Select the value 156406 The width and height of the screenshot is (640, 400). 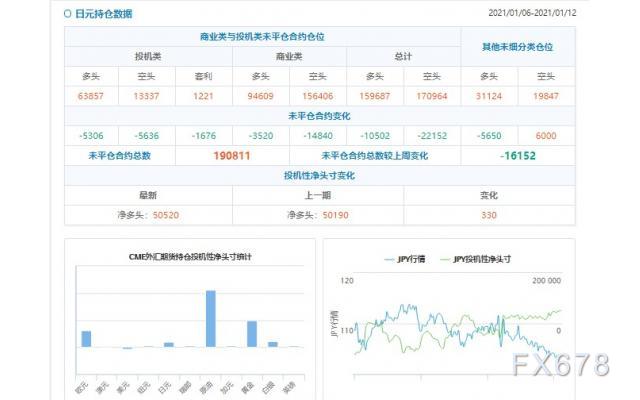point(318,96)
